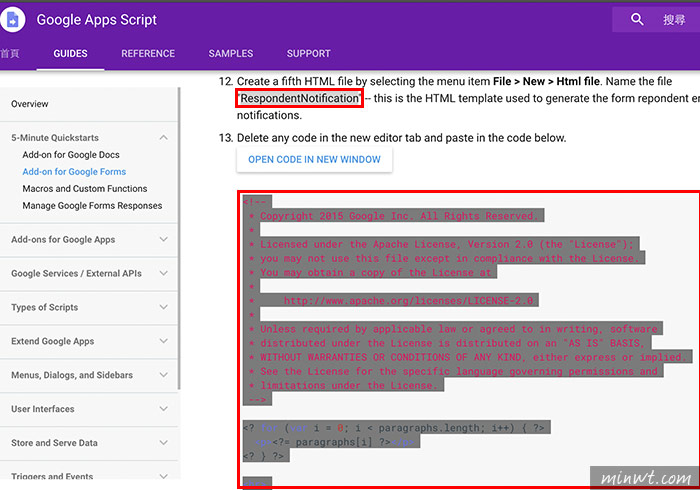Click the step 13 'Delete any code' instruction
This screenshot has width=700, height=490.
tap(401, 138)
